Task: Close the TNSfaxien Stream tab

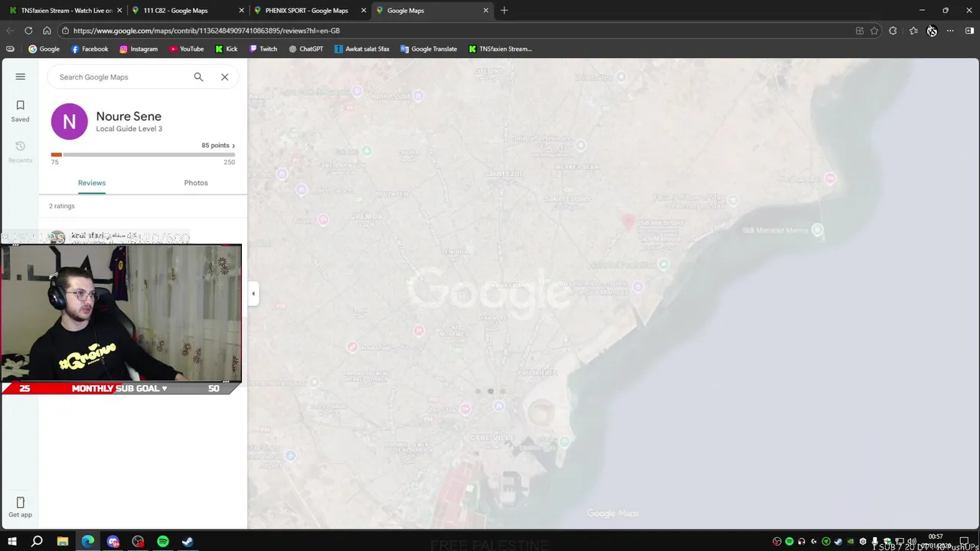Action: pos(119,11)
